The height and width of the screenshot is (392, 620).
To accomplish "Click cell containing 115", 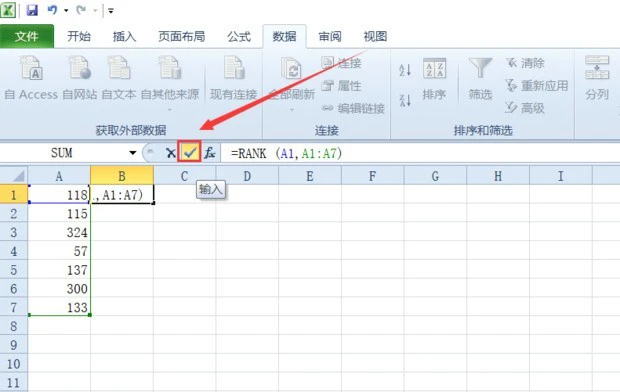I will [x=59, y=213].
